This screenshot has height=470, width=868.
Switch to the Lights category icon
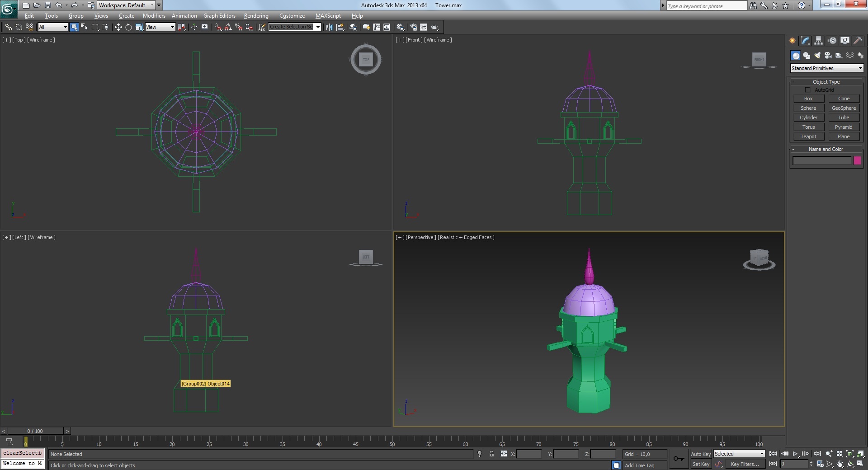tap(817, 56)
